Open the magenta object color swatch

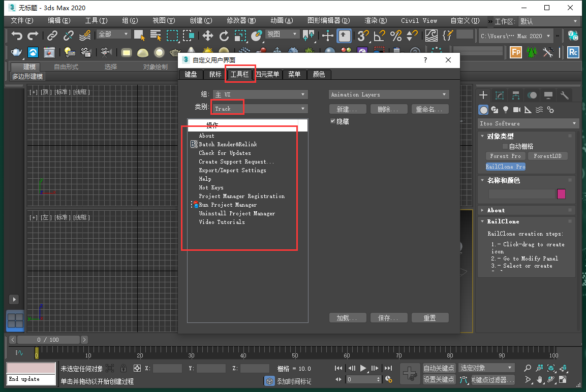(x=561, y=194)
